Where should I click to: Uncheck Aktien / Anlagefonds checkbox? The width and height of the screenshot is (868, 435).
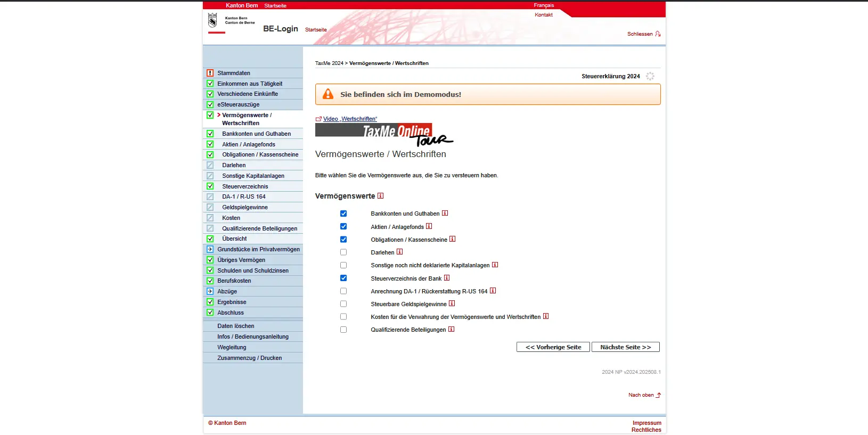coord(343,226)
